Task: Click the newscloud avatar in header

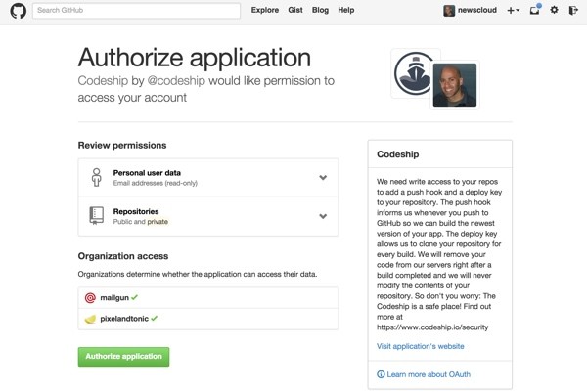Action: (x=449, y=11)
